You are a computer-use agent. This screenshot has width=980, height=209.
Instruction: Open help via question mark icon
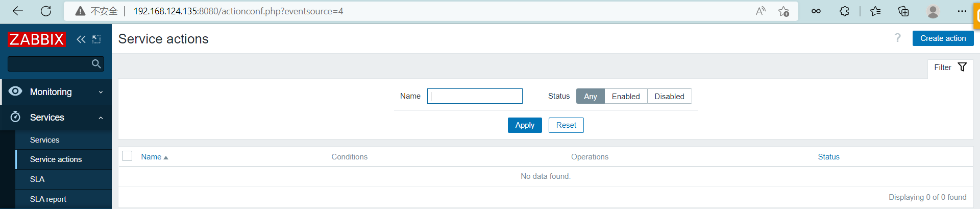point(897,38)
